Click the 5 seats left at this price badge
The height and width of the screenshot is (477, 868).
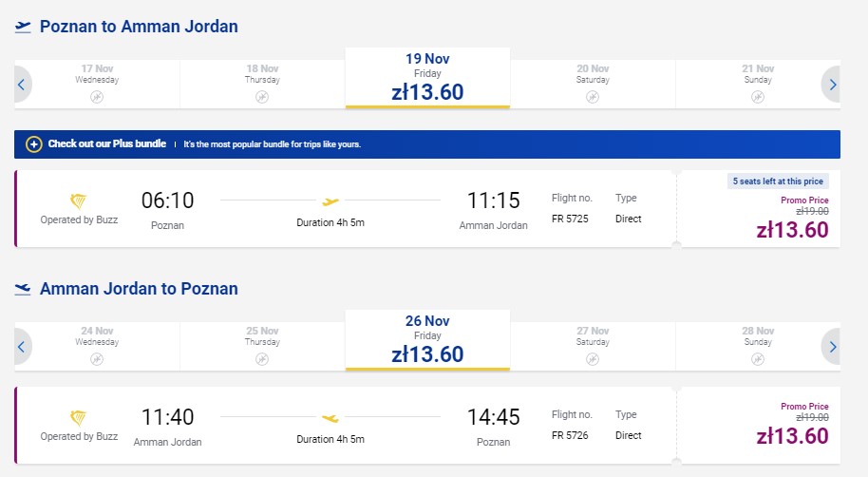[x=778, y=181]
